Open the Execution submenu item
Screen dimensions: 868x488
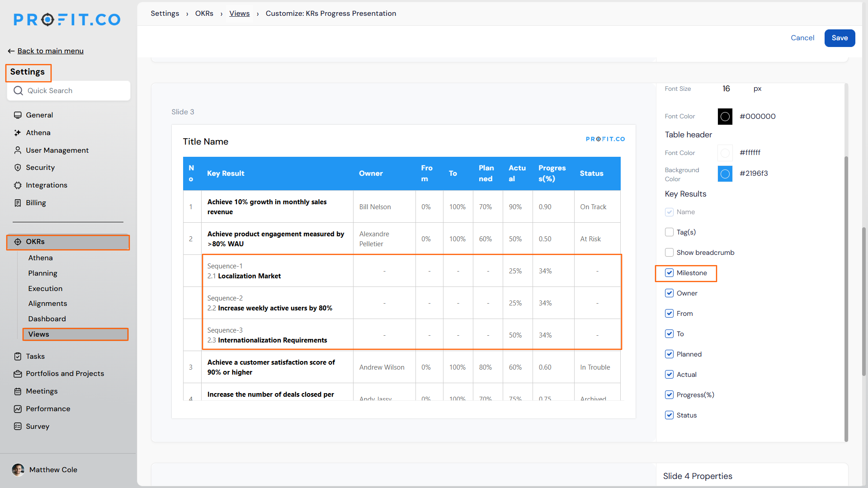(45, 289)
